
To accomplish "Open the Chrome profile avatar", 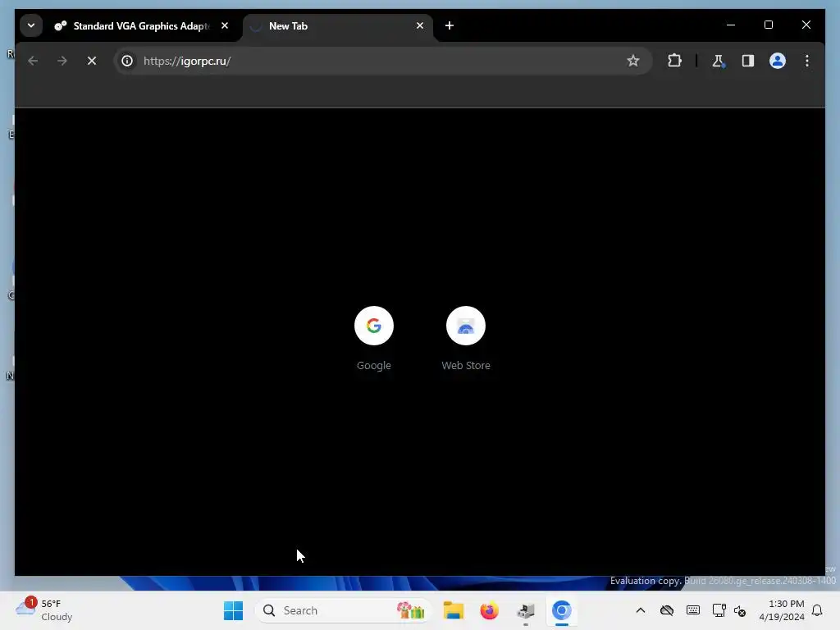I will (778, 61).
